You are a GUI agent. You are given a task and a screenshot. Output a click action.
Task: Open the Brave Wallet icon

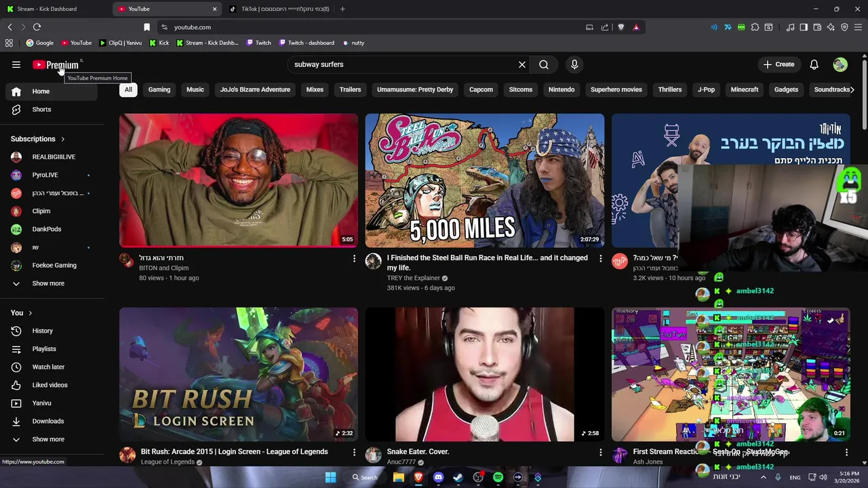pos(817,27)
